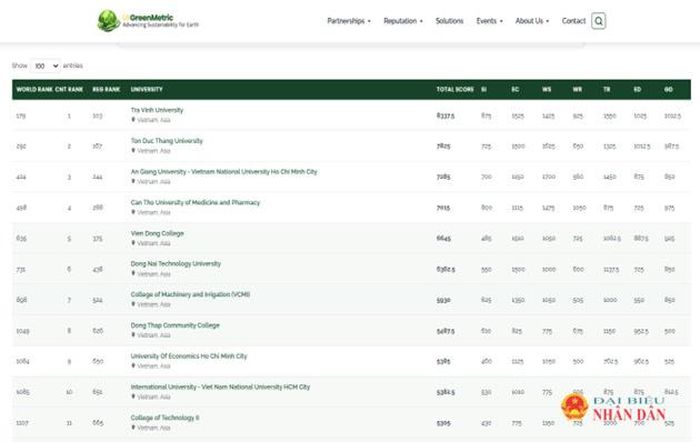This screenshot has width=700, height=442.
Task: Sort by SI column header
Action: pyautogui.click(x=484, y=89)
